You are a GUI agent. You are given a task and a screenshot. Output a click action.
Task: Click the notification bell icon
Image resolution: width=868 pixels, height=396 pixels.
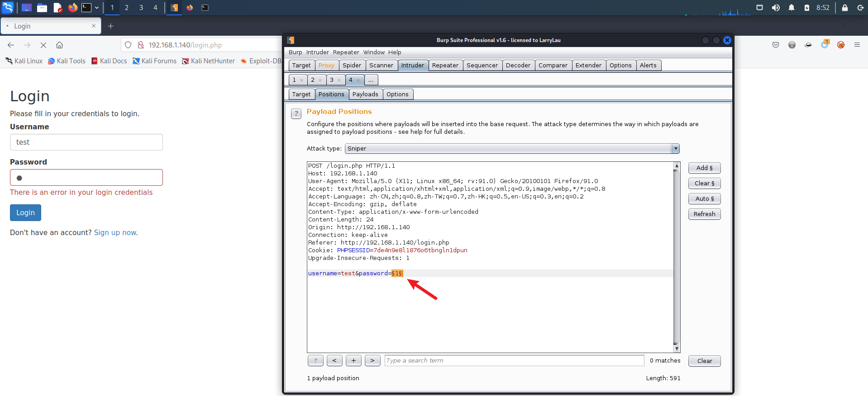coord(791,8)
